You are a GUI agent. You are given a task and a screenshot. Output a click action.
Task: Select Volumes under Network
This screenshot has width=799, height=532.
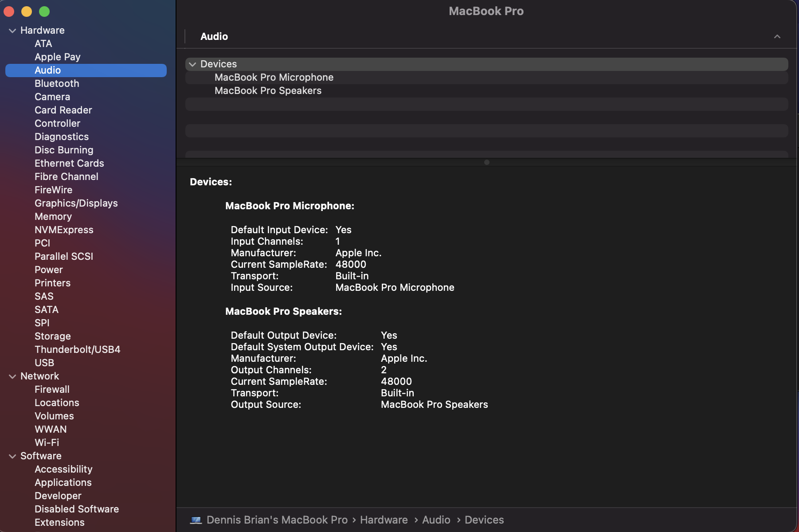click(54, 416)
